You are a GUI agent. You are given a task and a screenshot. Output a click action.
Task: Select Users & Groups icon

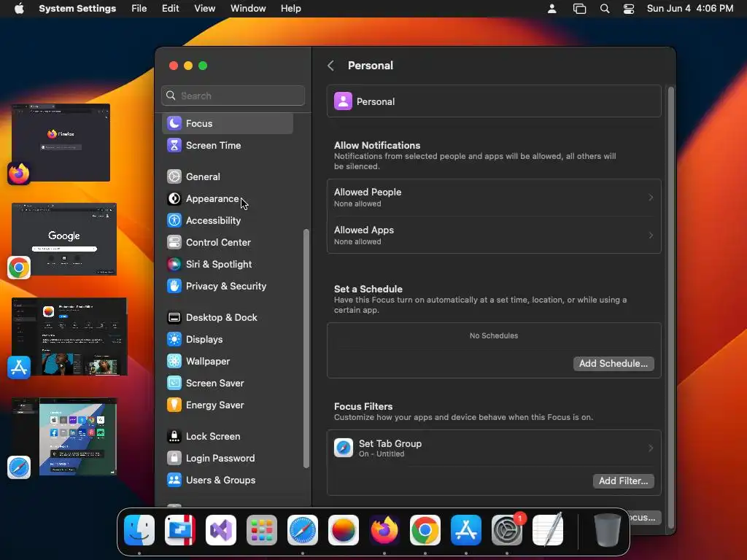pyautogui.click(x=174, y=480)
